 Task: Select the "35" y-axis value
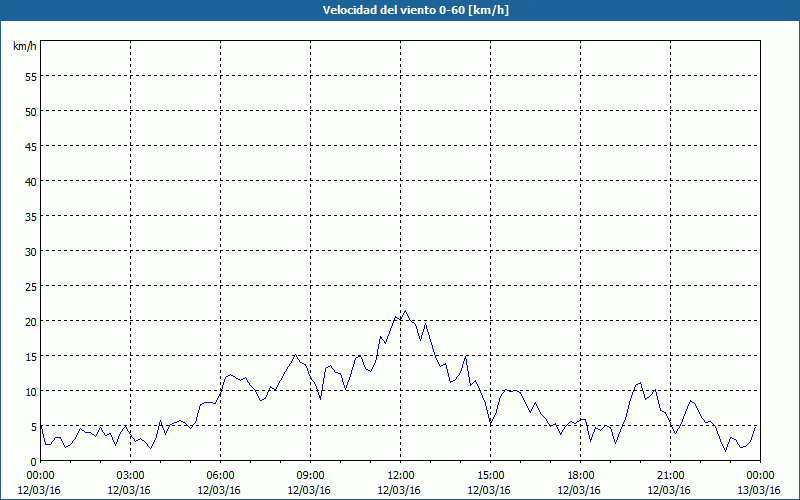(x=31, y=216)
